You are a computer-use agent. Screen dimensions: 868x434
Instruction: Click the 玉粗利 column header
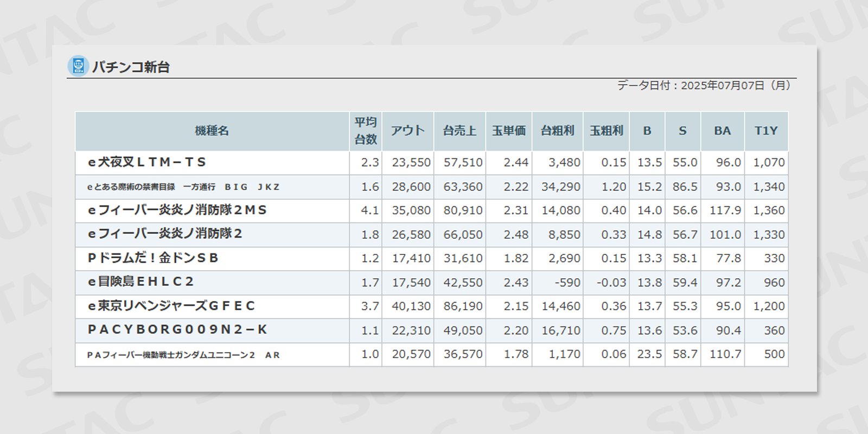tap(607, 131)
